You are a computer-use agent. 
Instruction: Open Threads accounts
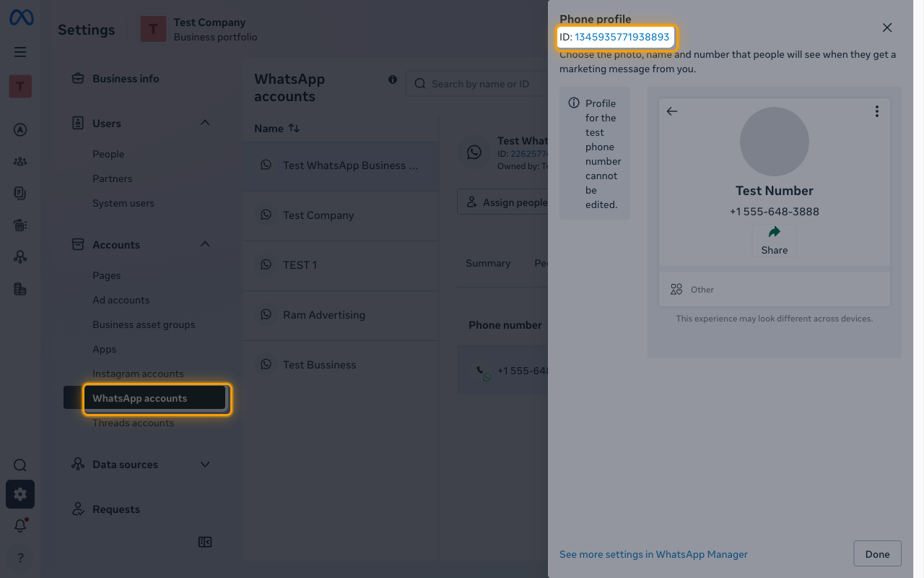[133, 423]
